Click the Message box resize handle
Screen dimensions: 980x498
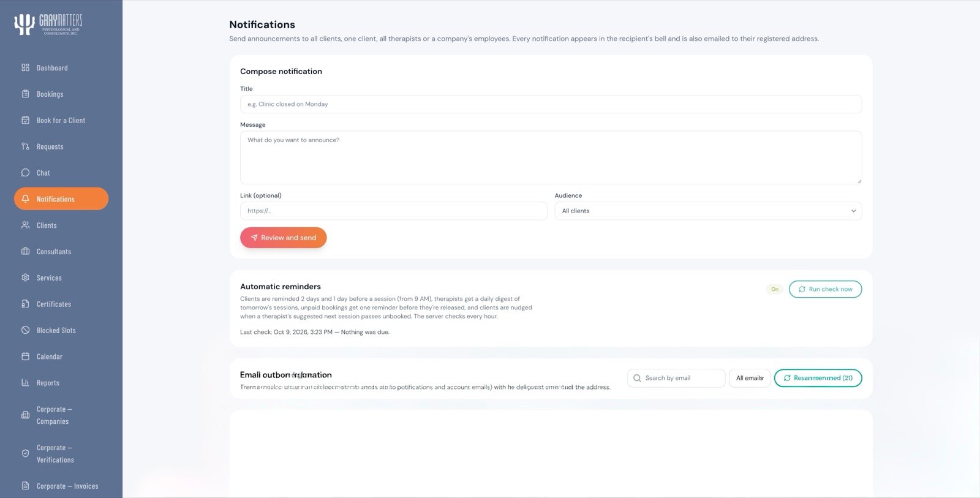(859, 181)
